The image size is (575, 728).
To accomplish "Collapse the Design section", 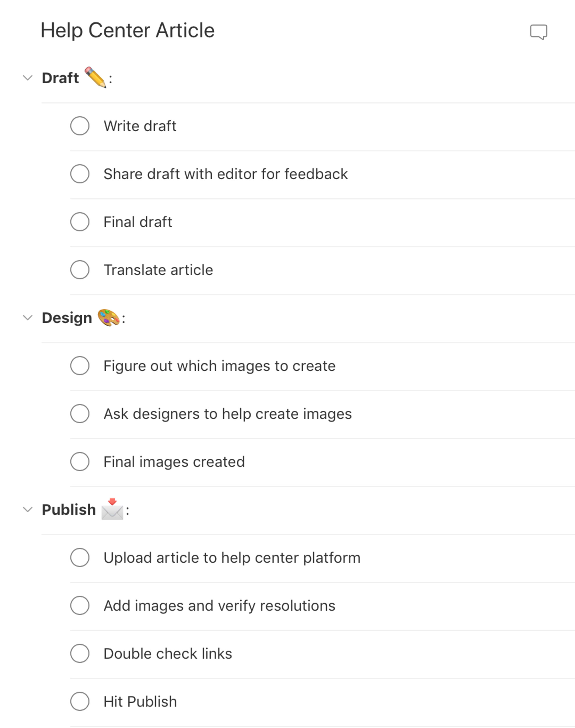I will 28,317.
